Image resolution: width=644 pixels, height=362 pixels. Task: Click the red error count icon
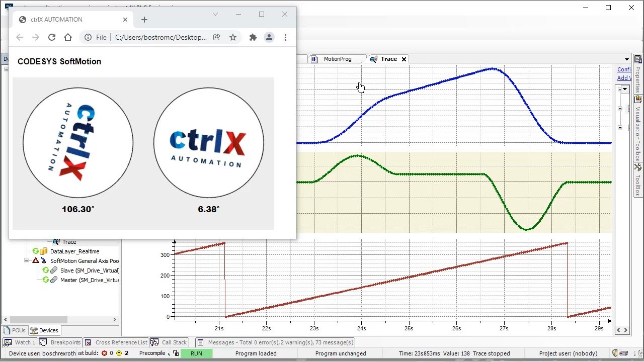pyautogui.click(x=105, y=353)
